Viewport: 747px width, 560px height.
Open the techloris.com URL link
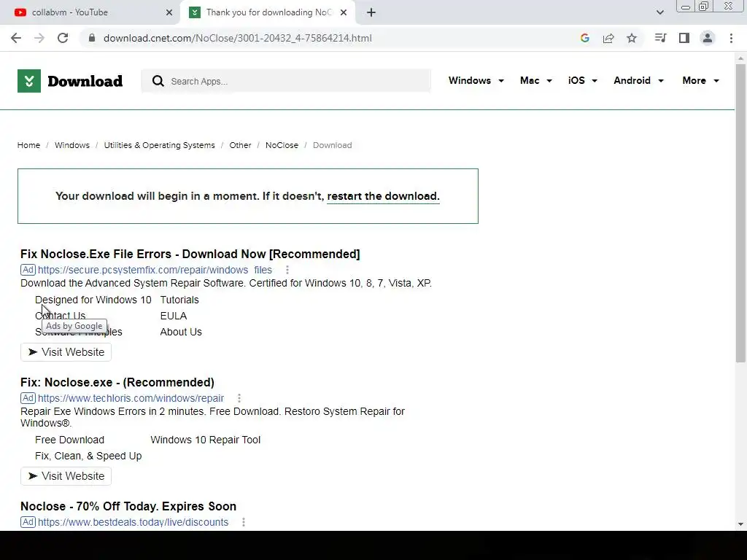[131, 398]
